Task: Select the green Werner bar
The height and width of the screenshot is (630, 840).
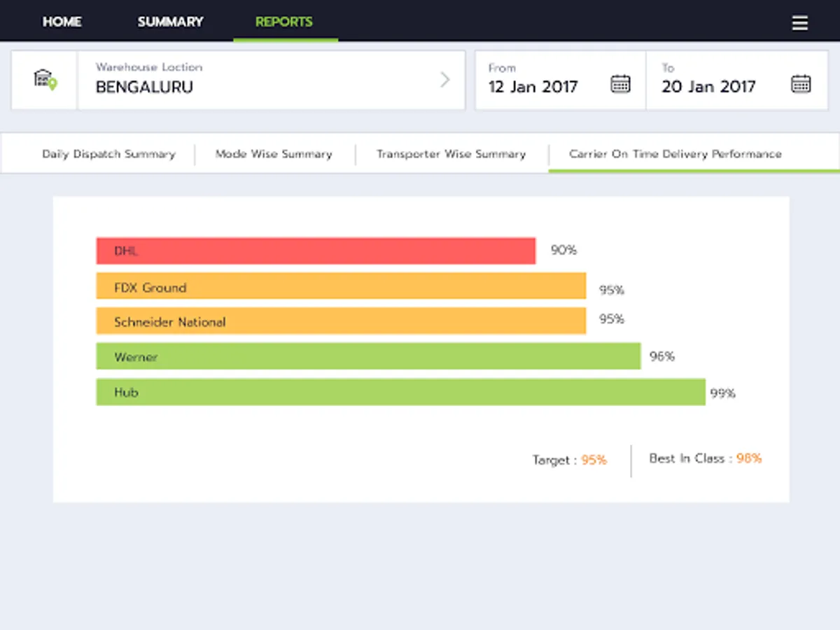Action: [368, 356]
